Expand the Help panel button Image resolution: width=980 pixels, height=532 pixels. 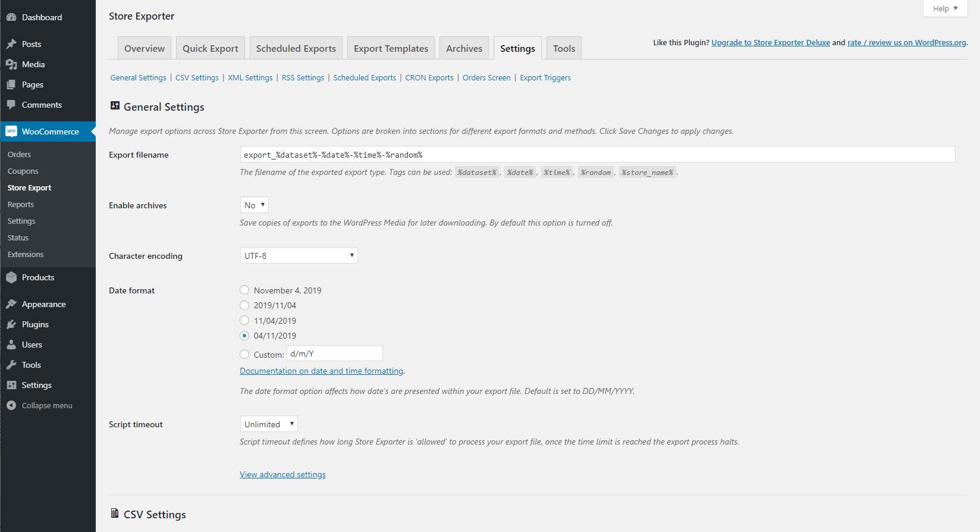[945, 8]
